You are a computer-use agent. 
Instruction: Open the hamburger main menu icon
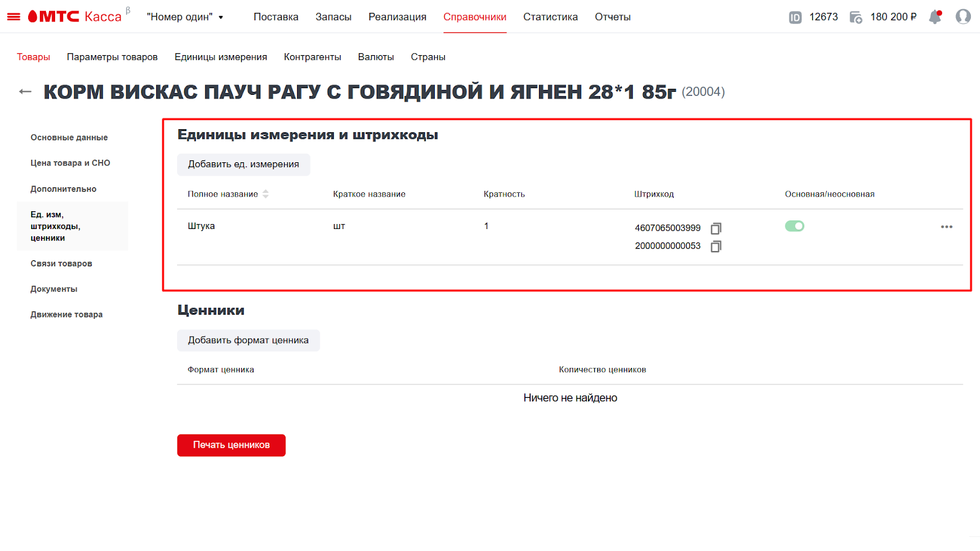[x=13, y=17]
